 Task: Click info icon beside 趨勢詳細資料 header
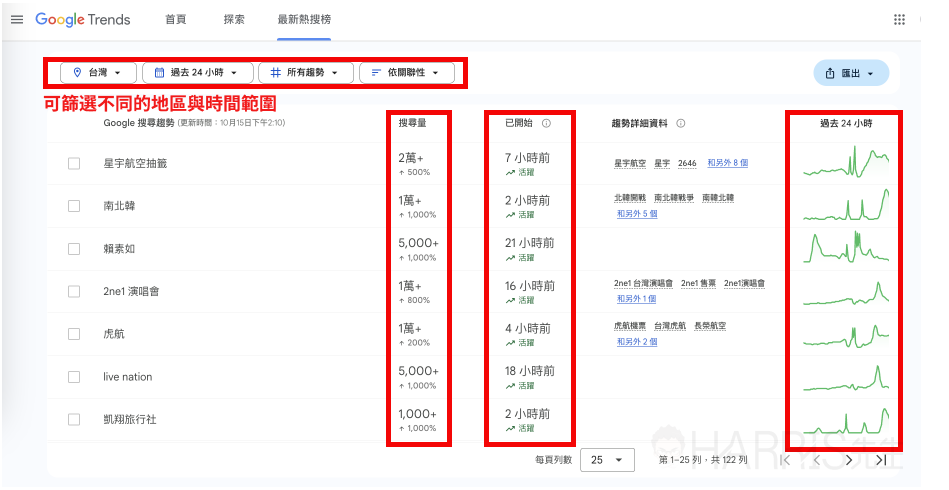680,123
